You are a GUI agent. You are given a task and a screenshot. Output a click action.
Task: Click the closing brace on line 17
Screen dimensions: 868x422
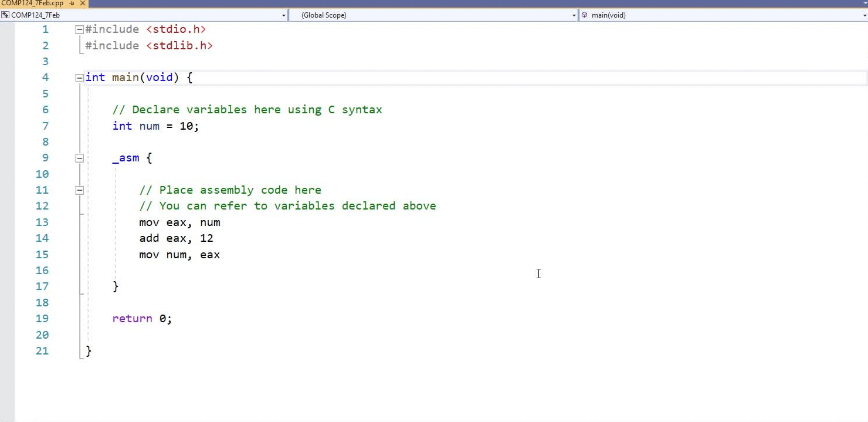coord(116,286)
